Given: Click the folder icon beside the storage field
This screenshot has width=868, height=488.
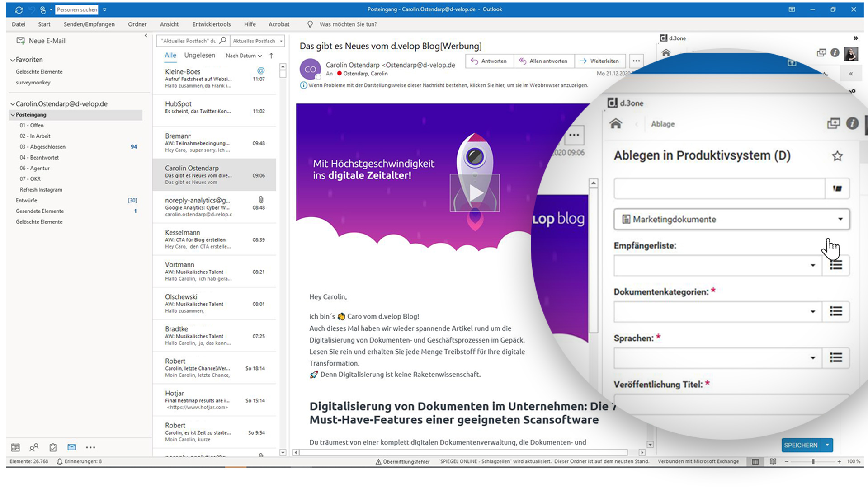Looking at the screenshot, I should pyautogui.click(x=837, y=188).
